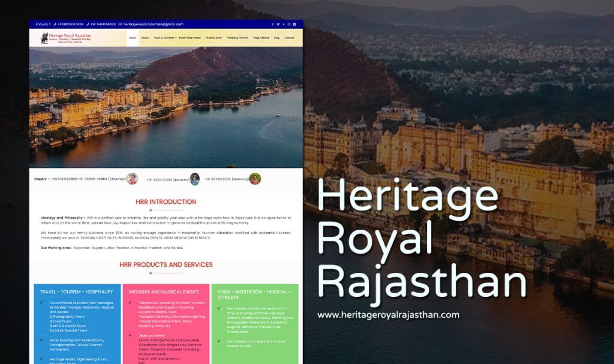Viewport: 614px width, 364px height.
Task: Click the Travel - Tourism - Hospitality card title
Action: 76,292
